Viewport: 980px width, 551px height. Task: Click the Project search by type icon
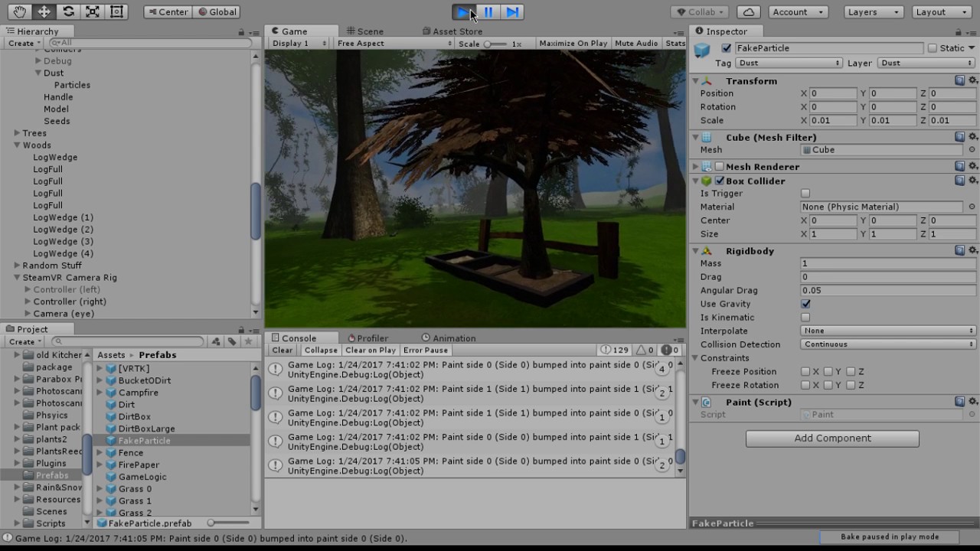point(216,341)
